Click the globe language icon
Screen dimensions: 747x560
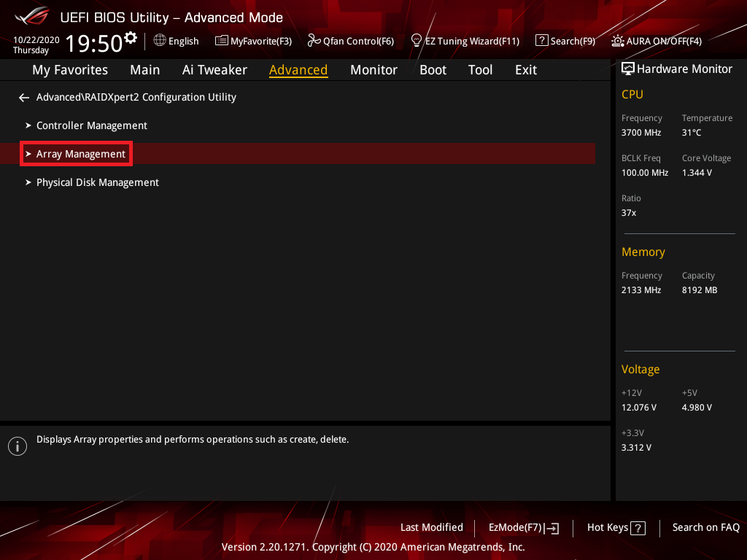[x=160, y=41]
